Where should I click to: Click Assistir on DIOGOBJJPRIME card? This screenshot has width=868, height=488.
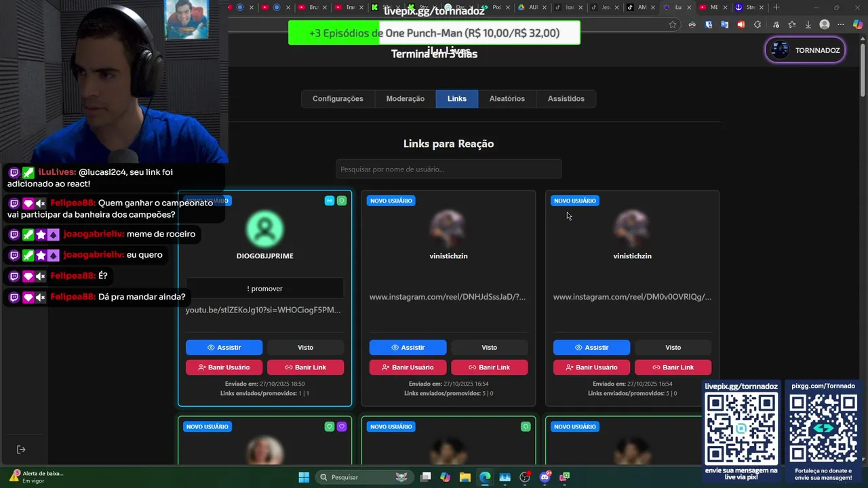[224, 347]
